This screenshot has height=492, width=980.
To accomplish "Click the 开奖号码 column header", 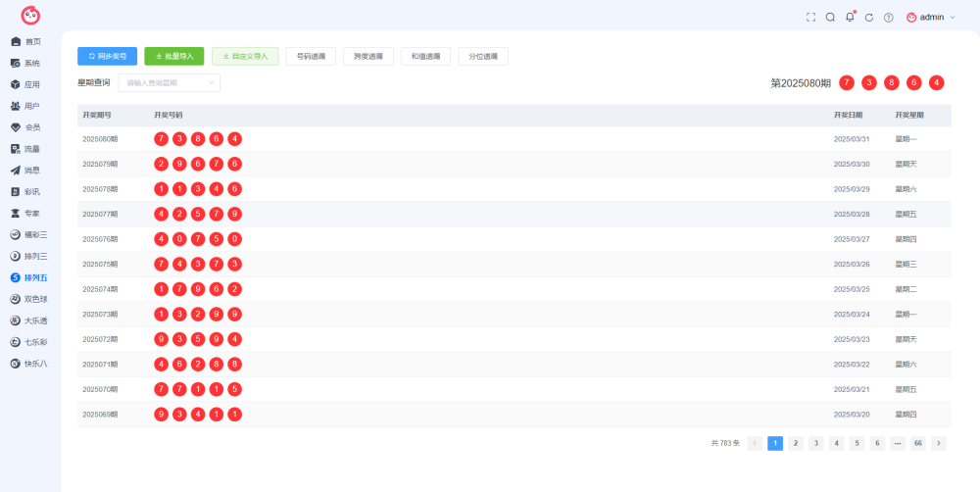I will [169, 115].
